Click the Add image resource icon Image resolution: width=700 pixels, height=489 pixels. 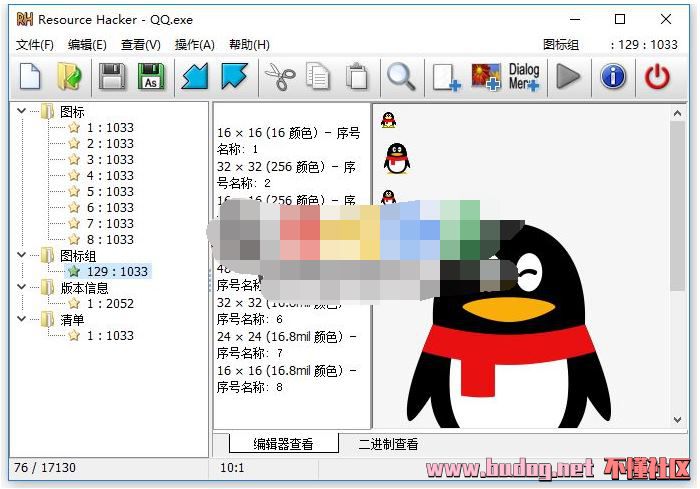tap(486, 77)
